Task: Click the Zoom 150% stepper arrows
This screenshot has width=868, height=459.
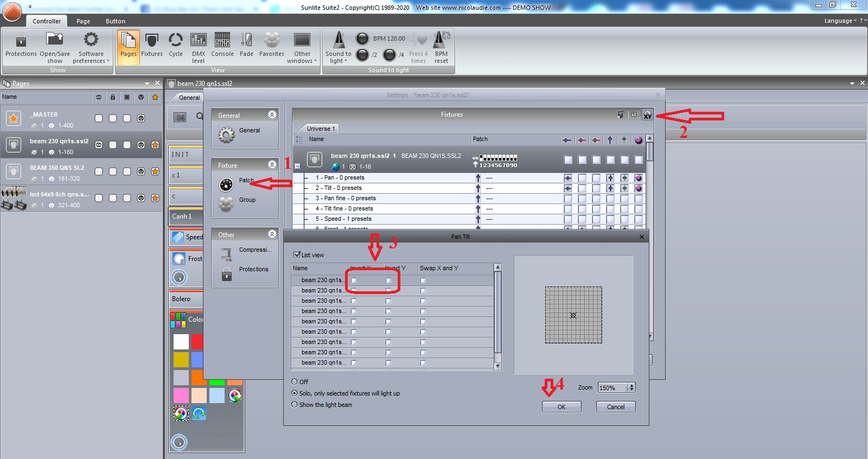Action: [631, 387]
